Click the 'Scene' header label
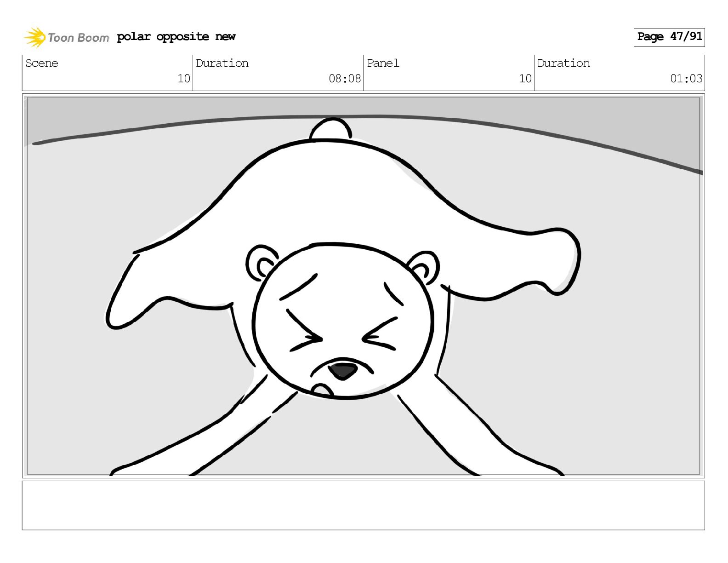The image size is (728, 563). [42, 63]
